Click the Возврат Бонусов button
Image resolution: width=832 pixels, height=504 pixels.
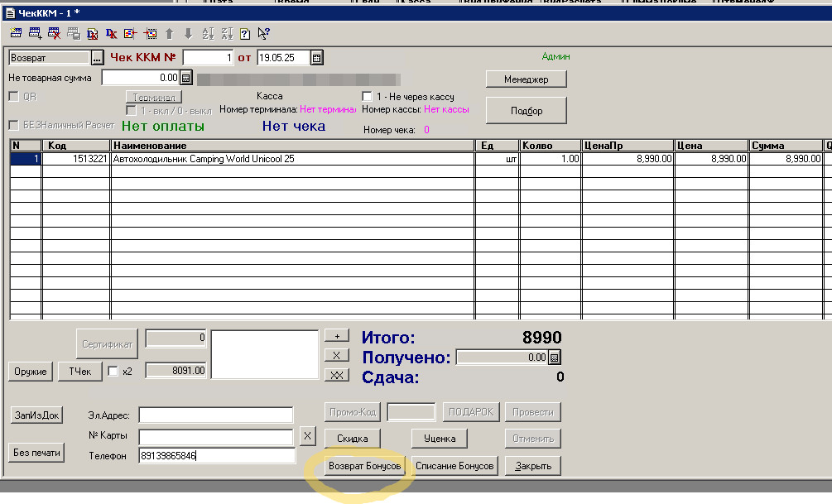[364, 466]
